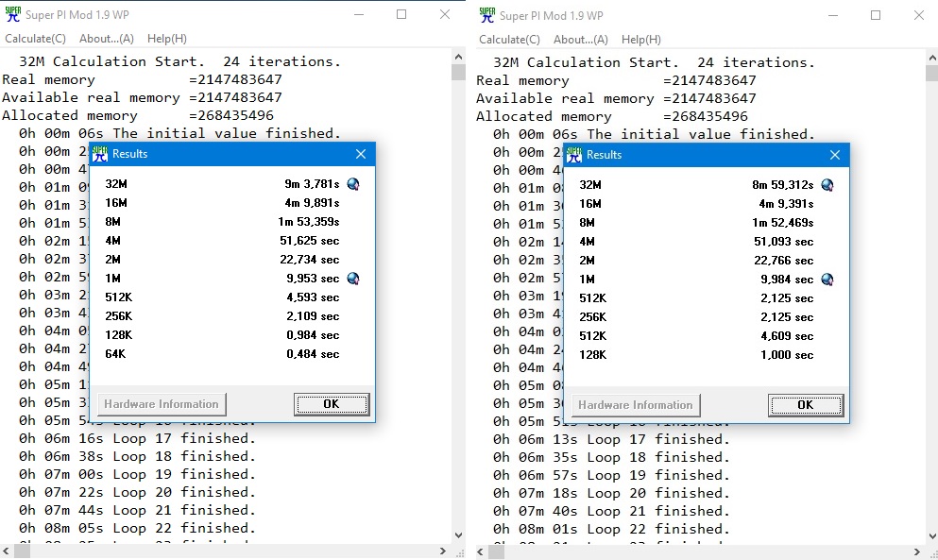Viewport: 938px width, 560px height.
Task: Open About...(A) menu in left window
Action: click(107, 39)
